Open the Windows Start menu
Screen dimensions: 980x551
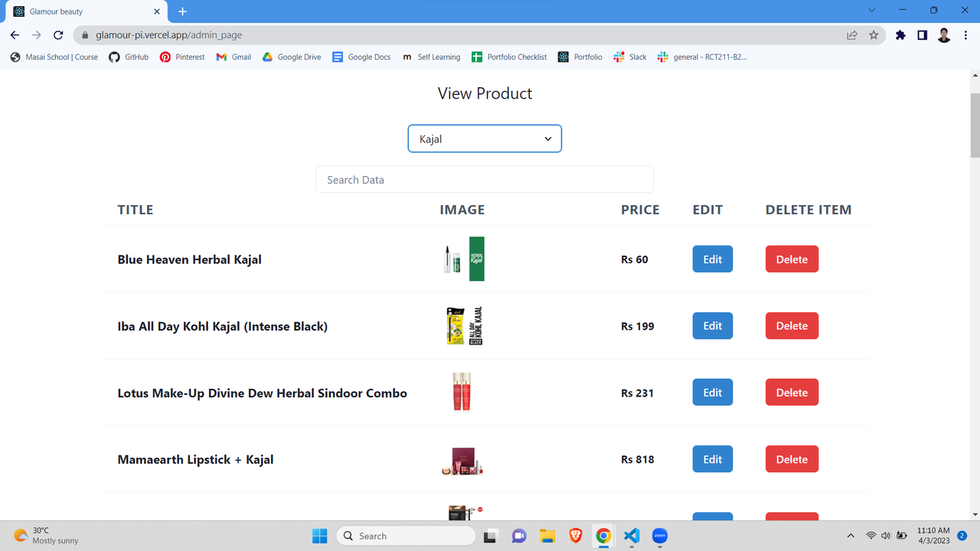click(x=320, y=536)
